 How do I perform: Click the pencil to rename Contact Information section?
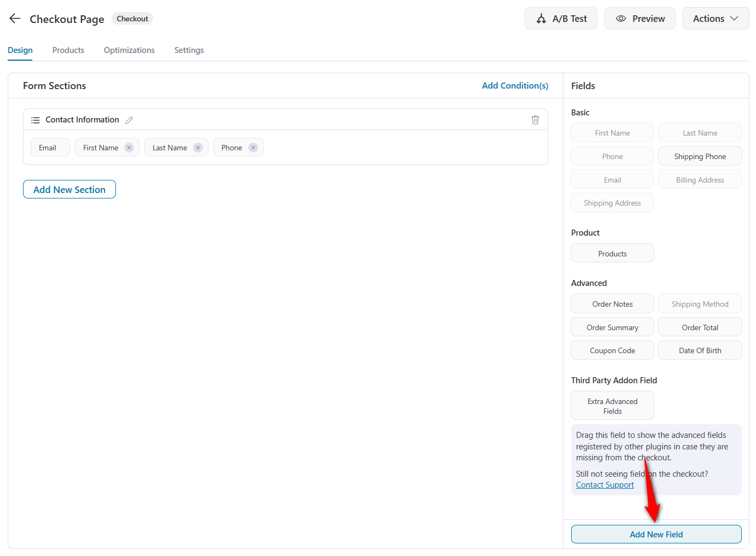tap(129, 119)
